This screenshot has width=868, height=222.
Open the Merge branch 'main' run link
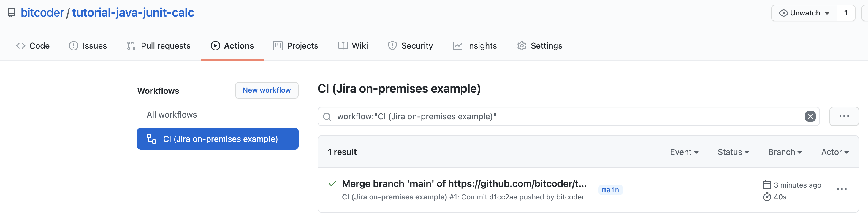pos(464,184)
